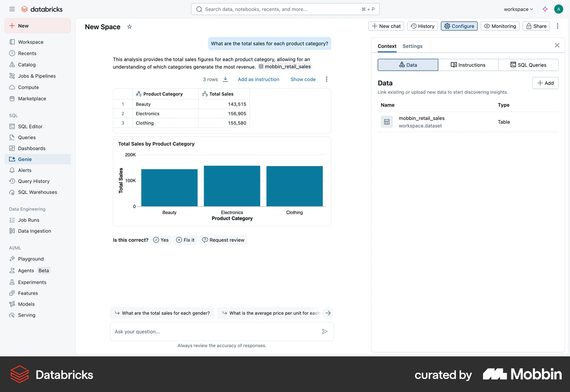This screenshot has width=570, height=392.
Task: Open Query History from the sidebar
Action: [12, 181]
